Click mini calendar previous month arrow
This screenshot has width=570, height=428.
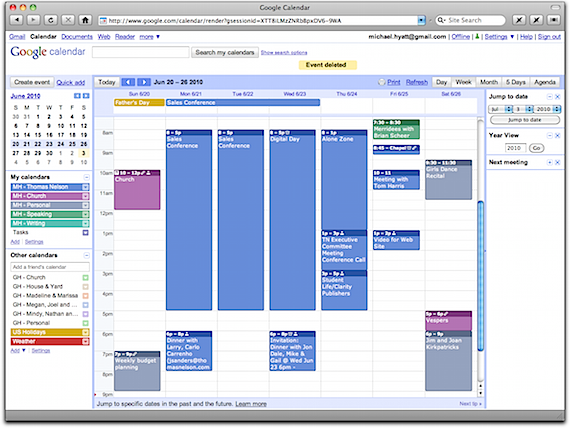(x=77, y=96)
